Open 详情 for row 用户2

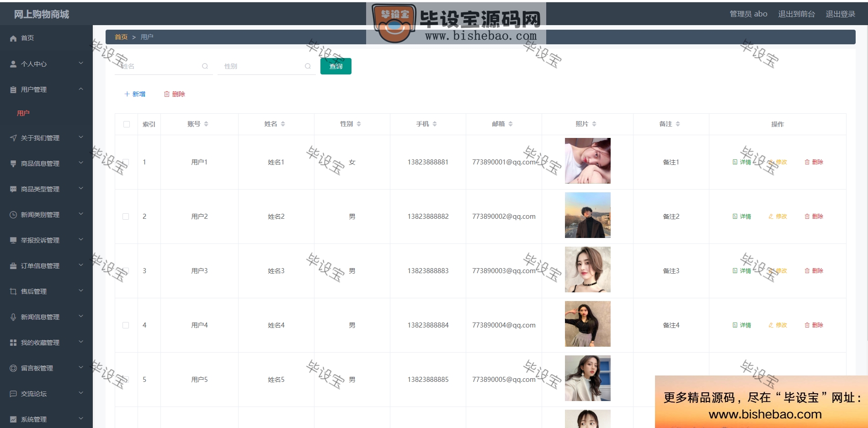742,217
